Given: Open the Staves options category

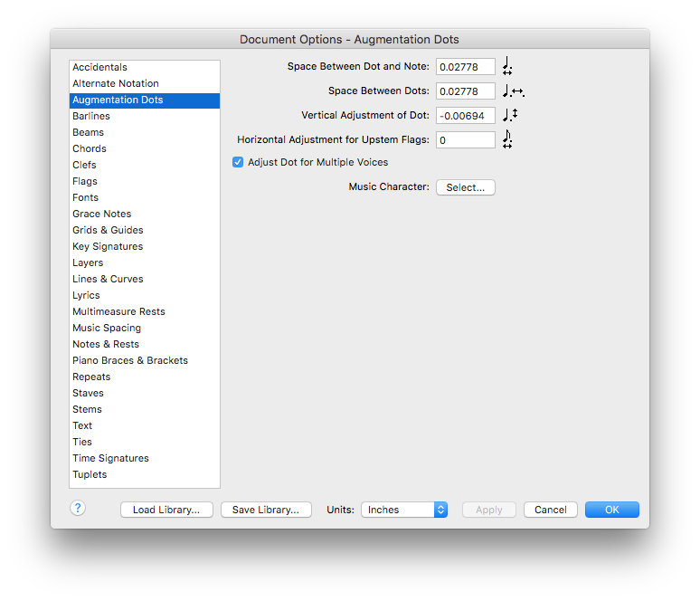Looking at the screenshot, I should (145, 393).
